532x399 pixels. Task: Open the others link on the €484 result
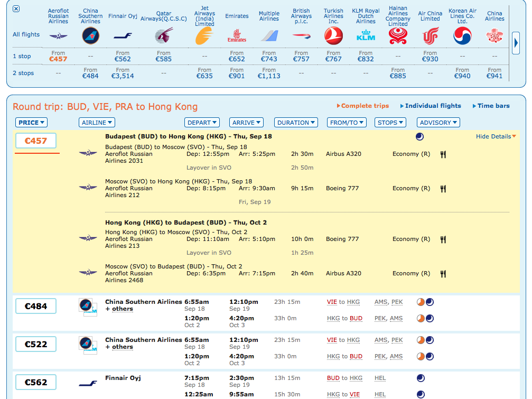tap(122, 309)
